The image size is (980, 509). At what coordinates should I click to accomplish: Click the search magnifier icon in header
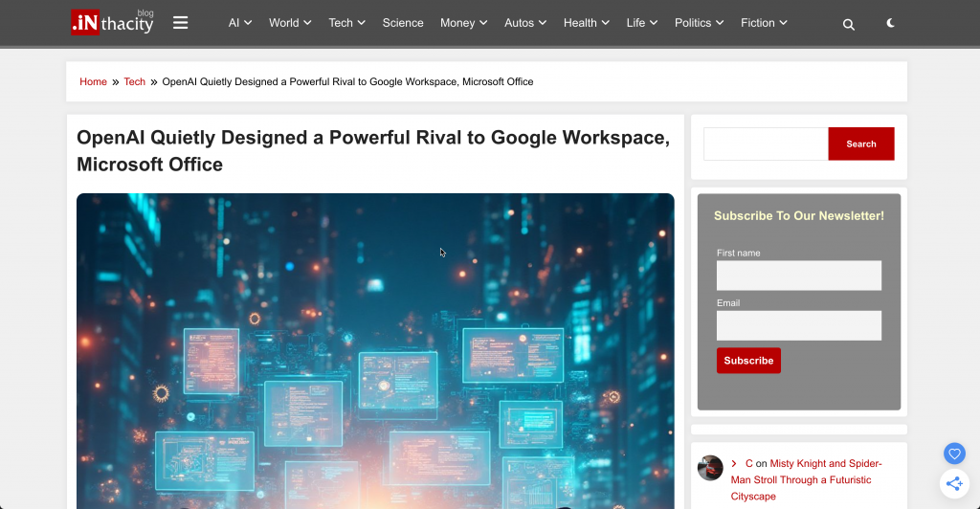tap(848, 24)
